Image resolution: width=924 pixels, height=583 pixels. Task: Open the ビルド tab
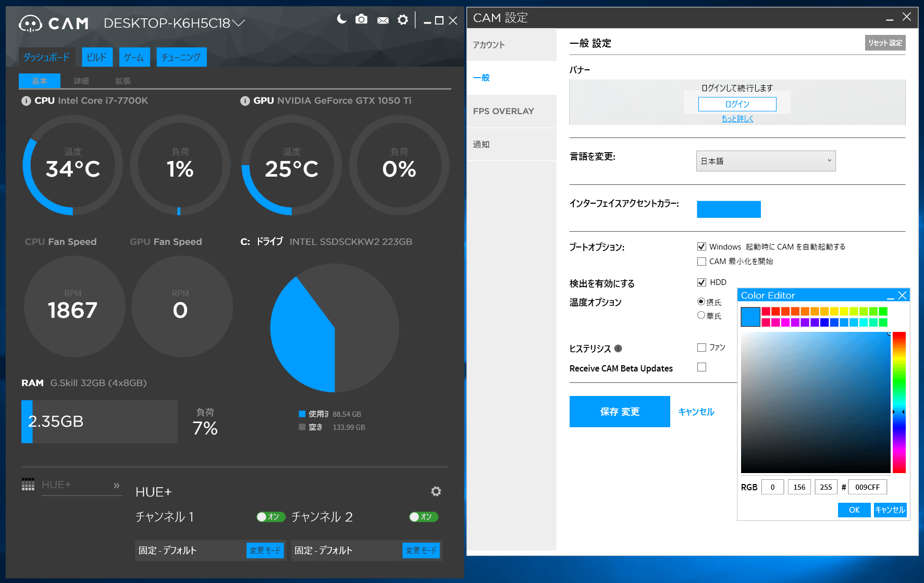(97, 57)
